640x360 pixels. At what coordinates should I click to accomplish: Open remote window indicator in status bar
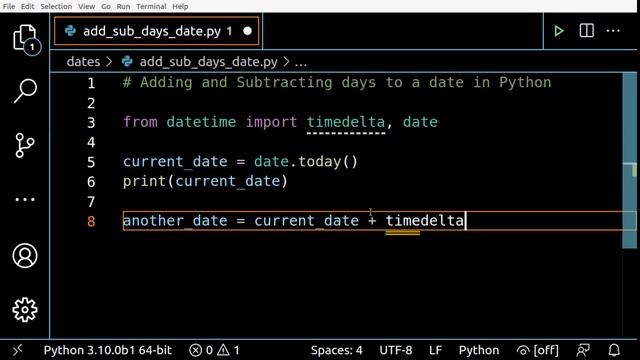pos(18,350)
